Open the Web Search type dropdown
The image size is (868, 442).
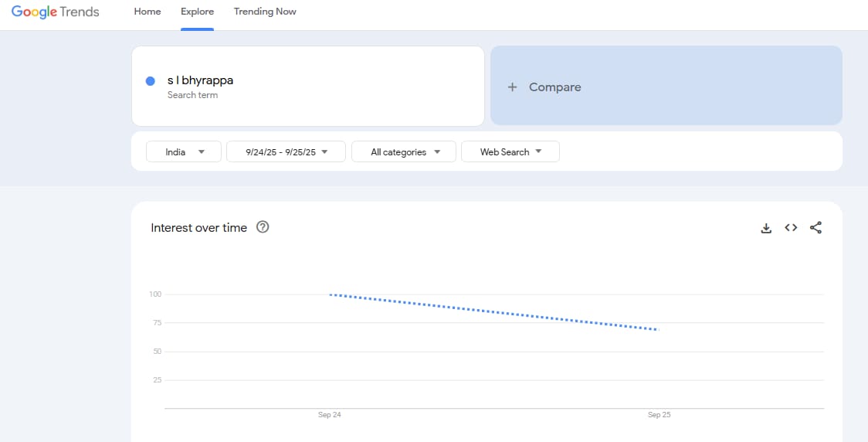pos(510,151)
